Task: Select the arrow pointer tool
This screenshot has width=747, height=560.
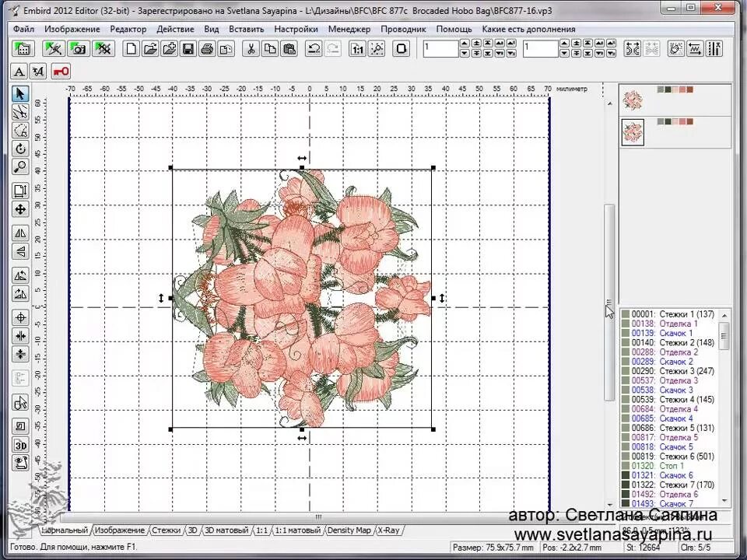Action: pos(20,93)
